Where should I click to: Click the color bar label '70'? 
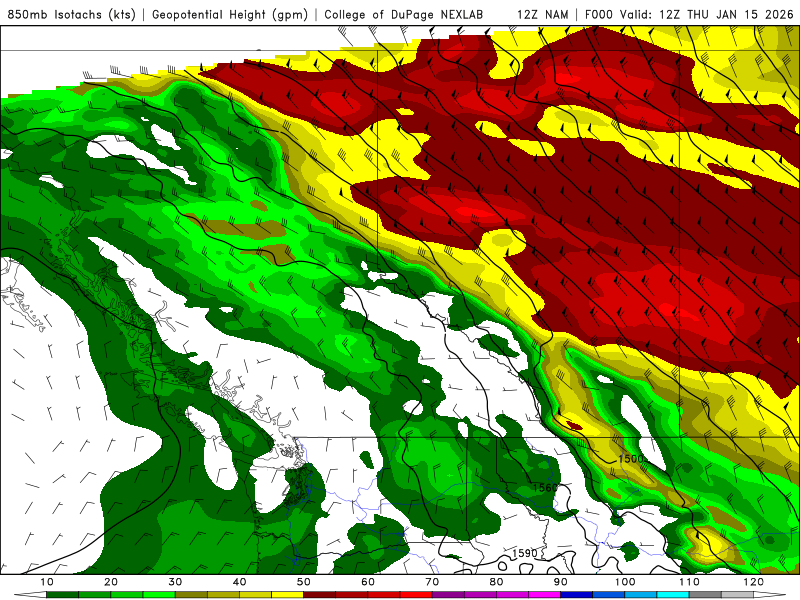432,582
